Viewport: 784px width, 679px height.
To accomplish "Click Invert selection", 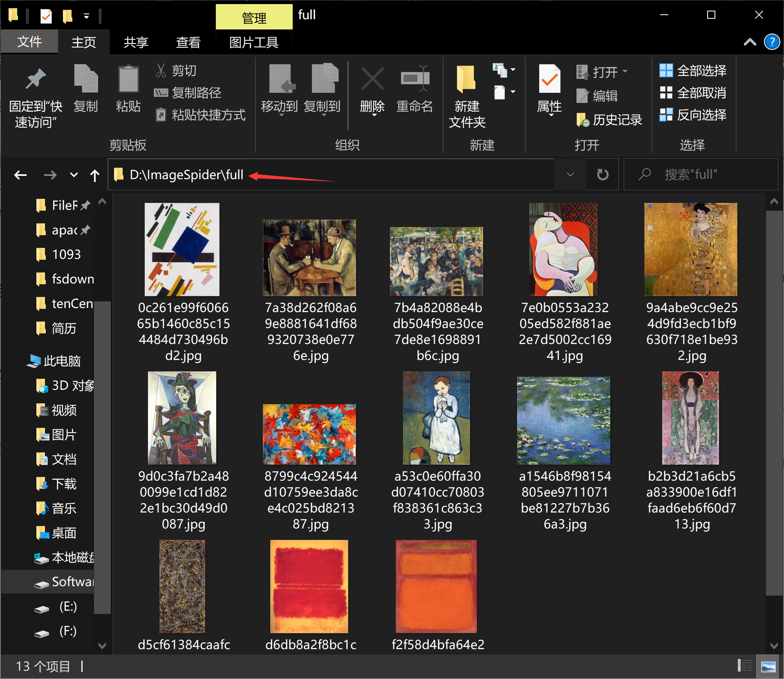I will 693,115.
